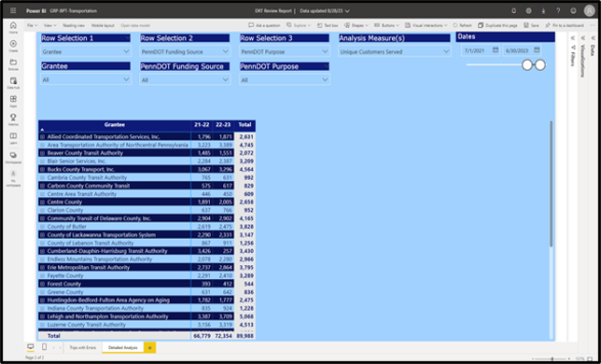Viewport: 601px width, 364px height.
Task: Expand Allied Coordinated Transportation Services row
Action: tap(43, 137)
